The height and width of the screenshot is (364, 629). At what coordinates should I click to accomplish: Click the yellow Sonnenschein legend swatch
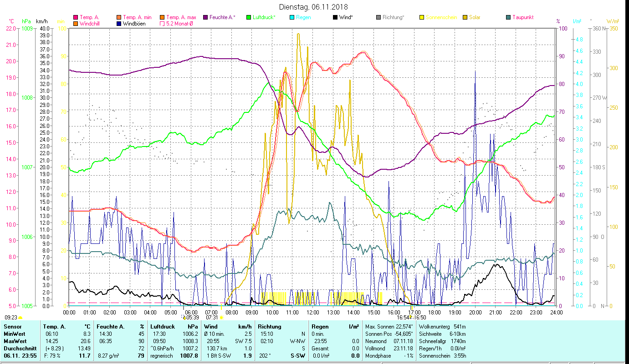(422, 18)
